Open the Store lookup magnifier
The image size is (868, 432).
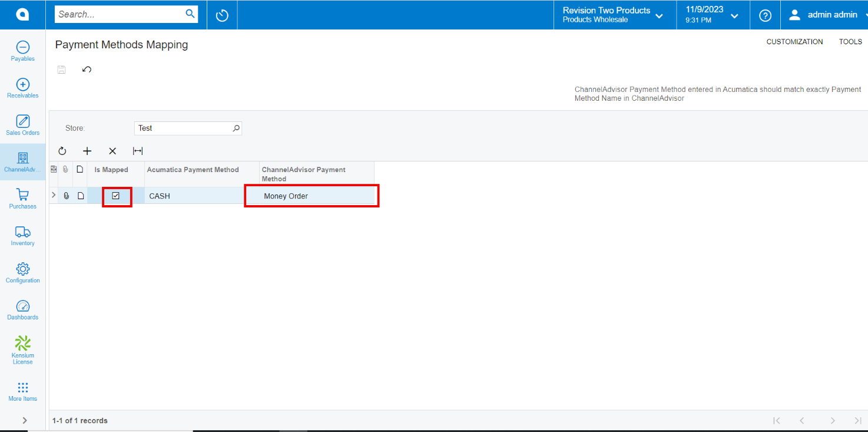236,128
